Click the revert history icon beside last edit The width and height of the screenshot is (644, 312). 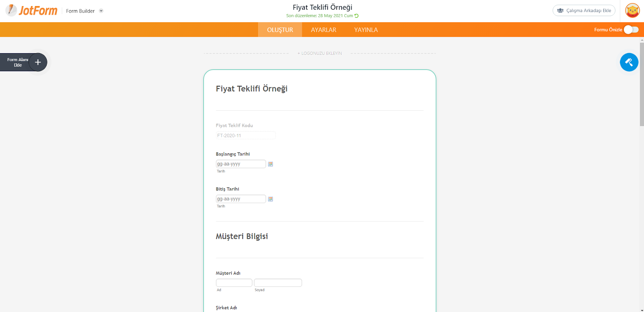click(x=357, y=16)
